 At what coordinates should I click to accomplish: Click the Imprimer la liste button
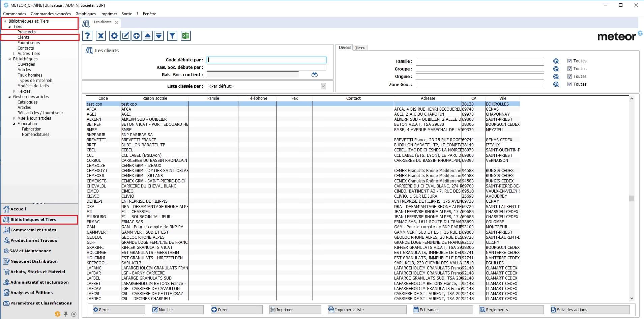[x=367, y=310]
